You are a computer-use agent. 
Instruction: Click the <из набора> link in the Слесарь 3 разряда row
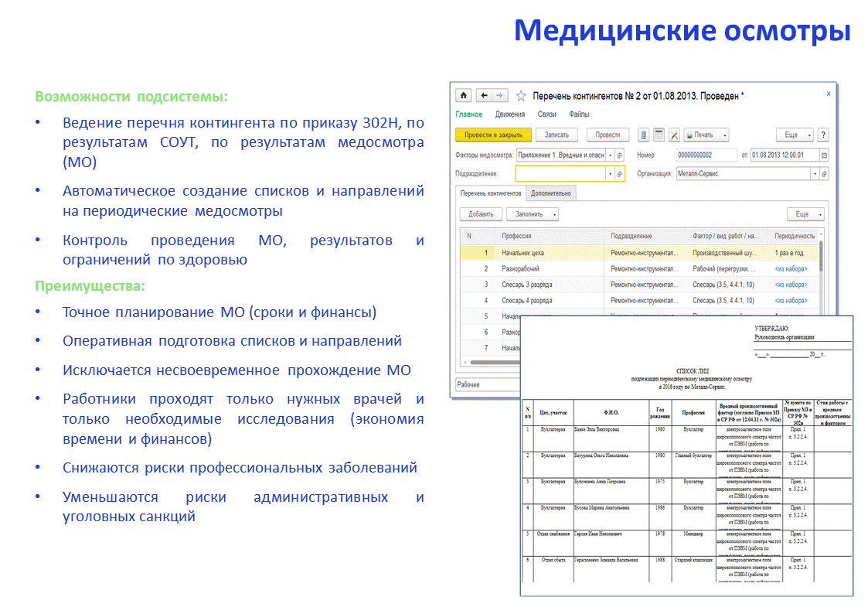[791, 285]
